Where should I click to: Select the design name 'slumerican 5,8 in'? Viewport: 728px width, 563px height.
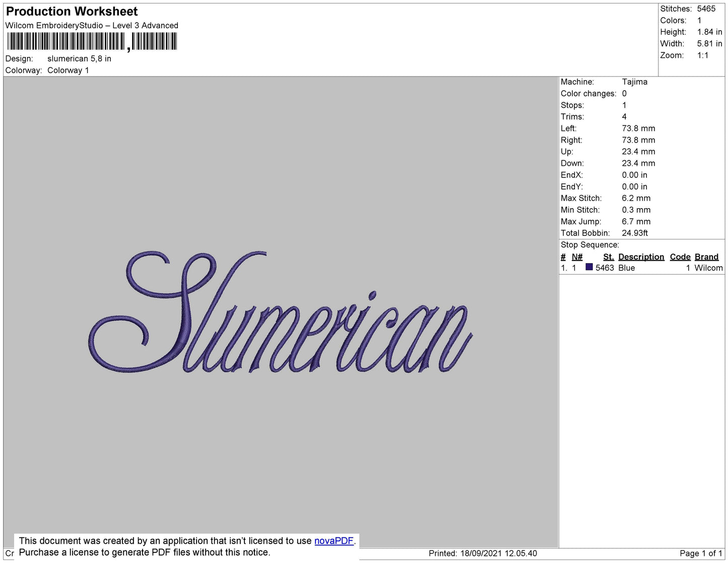(x=79, y=58)
